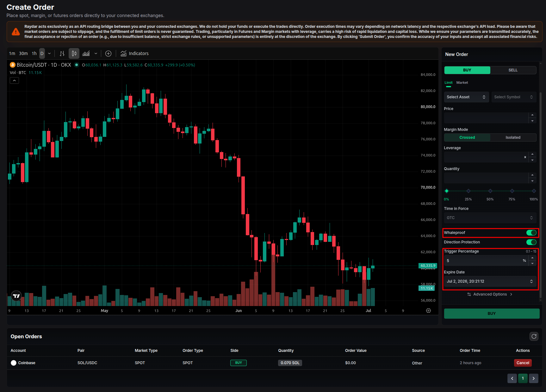Viewport: 546px width, 392px height.
Task: Select the area chart style icon
Action: (x=86, y=53)
